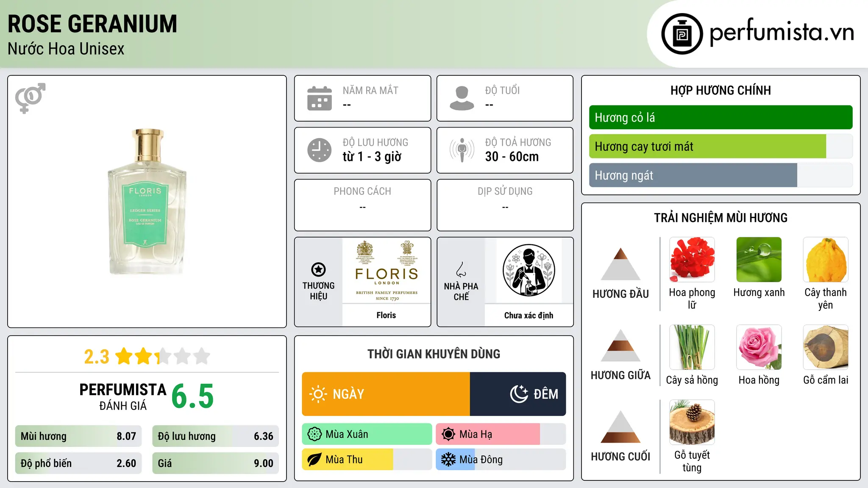Click the từ 1 - 3 giờ longevity value
Screen dimensions: 868x488
click(372, 157)
